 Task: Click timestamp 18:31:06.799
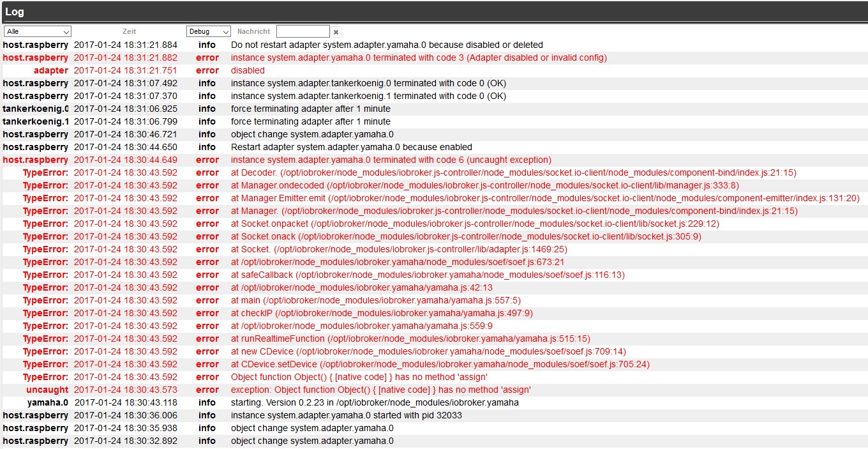click(x=126, y=122)
